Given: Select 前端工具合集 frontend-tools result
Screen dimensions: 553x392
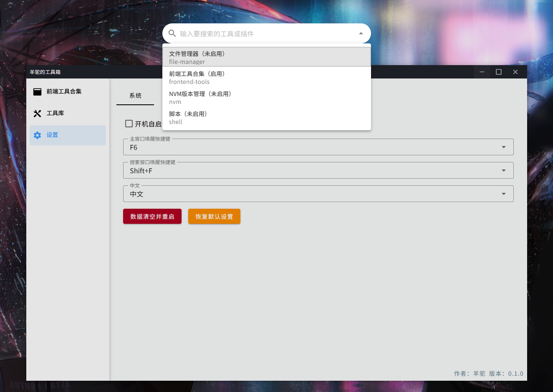Looking at the screenshot, I should (267, 77).
